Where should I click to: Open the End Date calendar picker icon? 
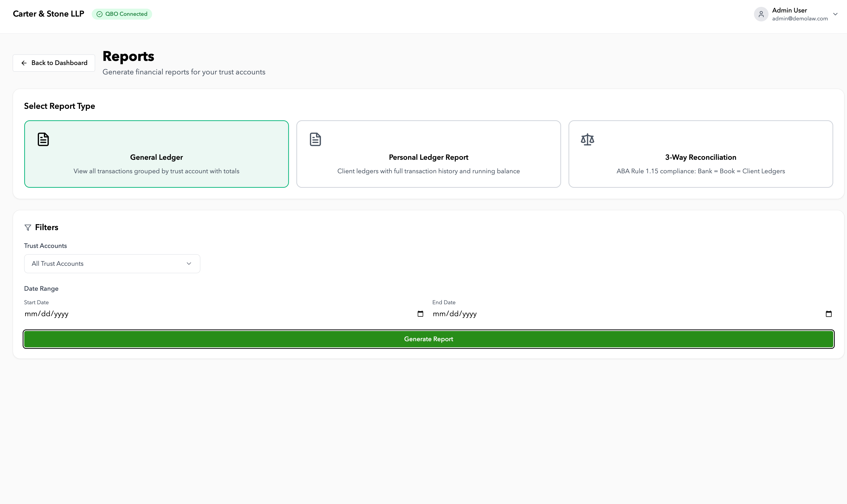(829, 314)
